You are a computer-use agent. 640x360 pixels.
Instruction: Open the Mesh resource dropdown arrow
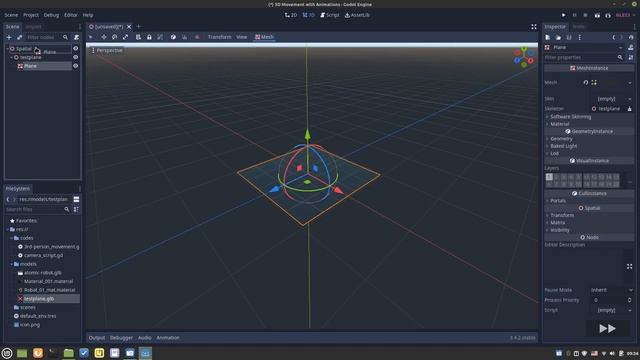tap(630, 82)
